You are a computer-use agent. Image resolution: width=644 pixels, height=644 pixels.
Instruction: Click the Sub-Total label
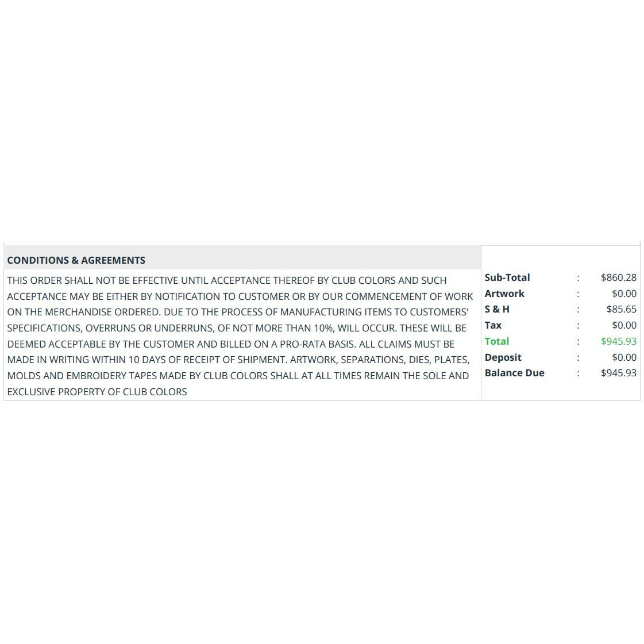[x=507, y=277]
